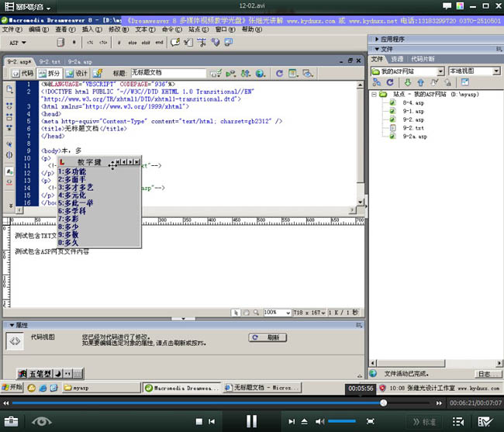504x432 pixels.
Task: Skip to the previous video
Action: click(212, 421)
